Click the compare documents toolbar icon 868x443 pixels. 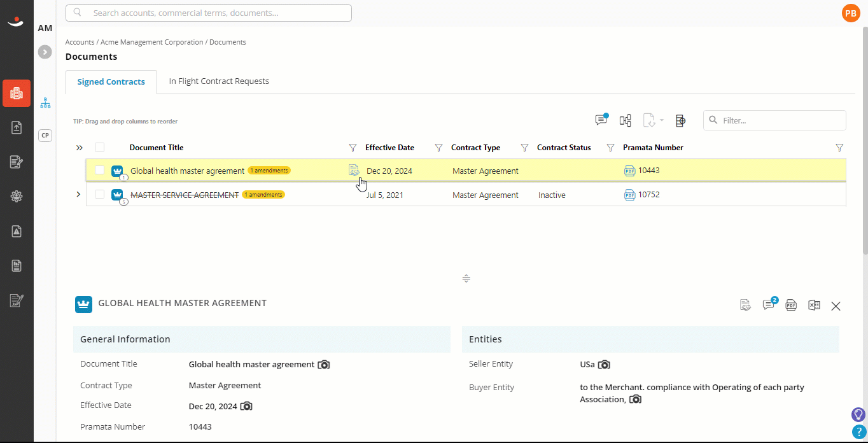[x=626, y=120]
